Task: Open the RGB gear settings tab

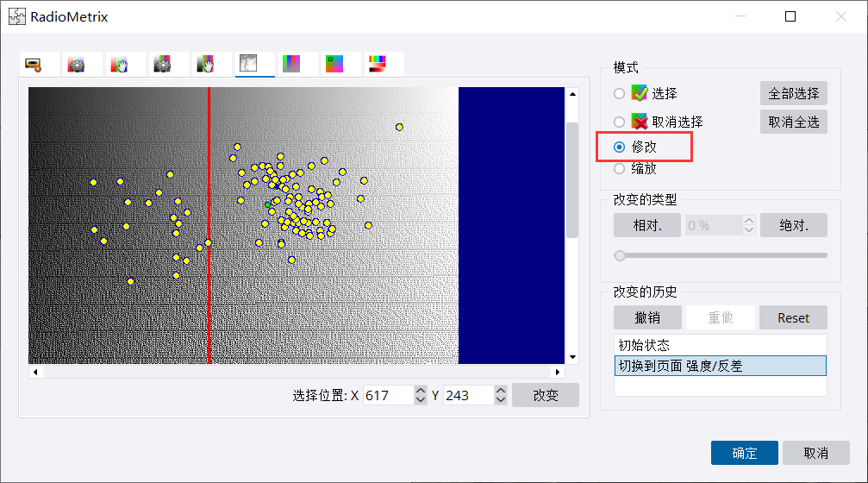Action: point(77,64)
